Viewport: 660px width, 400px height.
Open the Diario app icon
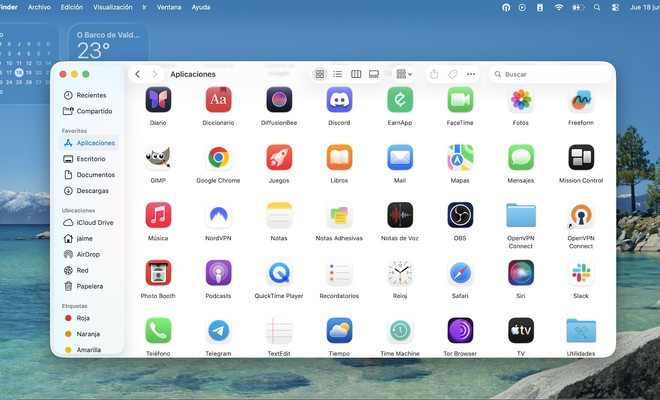[158, 100]
